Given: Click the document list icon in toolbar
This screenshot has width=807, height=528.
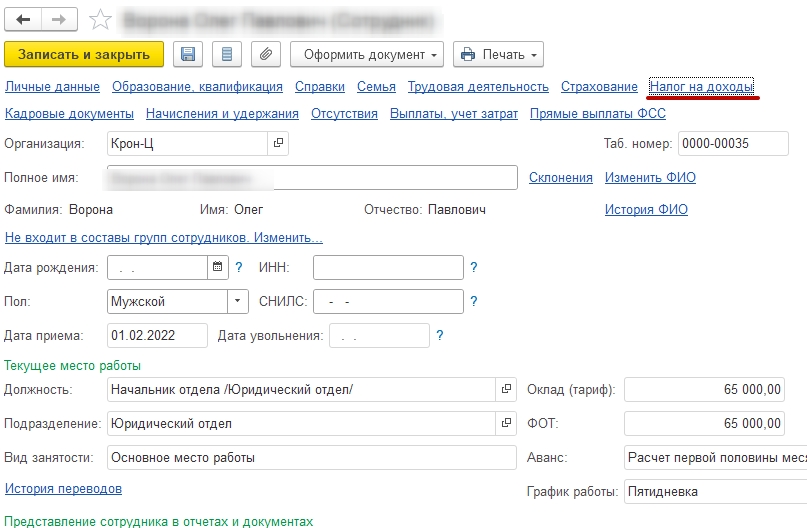Looking at the screenshot, I should click(227, 54).
